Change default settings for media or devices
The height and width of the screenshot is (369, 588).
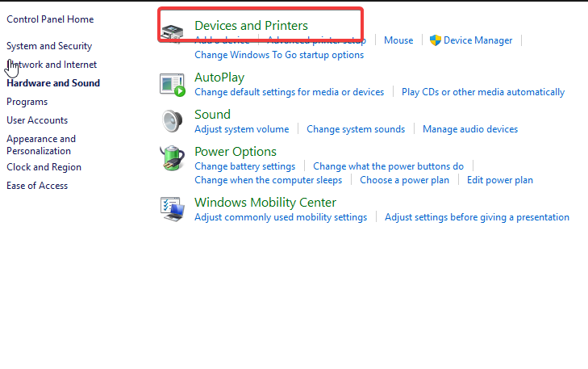click(289, 92)
